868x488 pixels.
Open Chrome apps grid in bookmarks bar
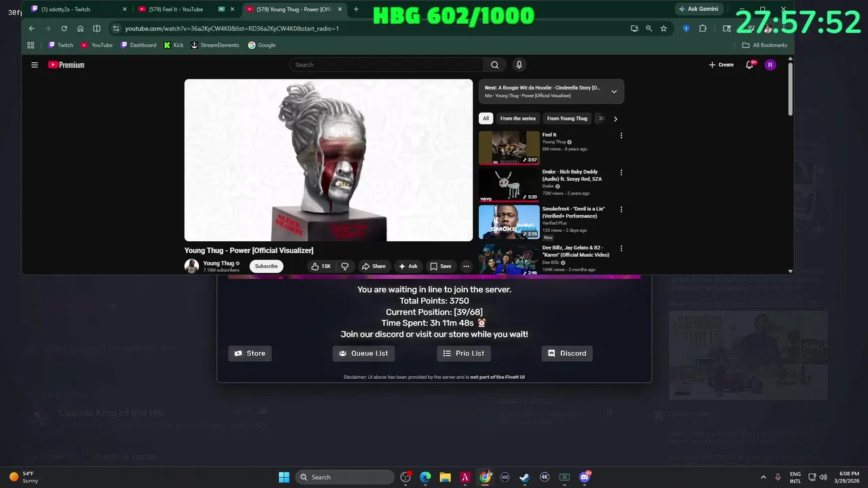point(31,45)
